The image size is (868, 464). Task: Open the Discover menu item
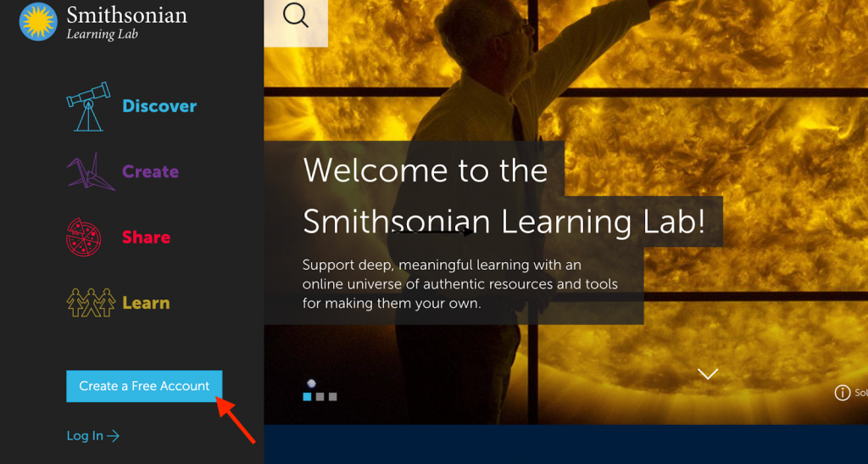pyautogui.click(x=159, y=106)
